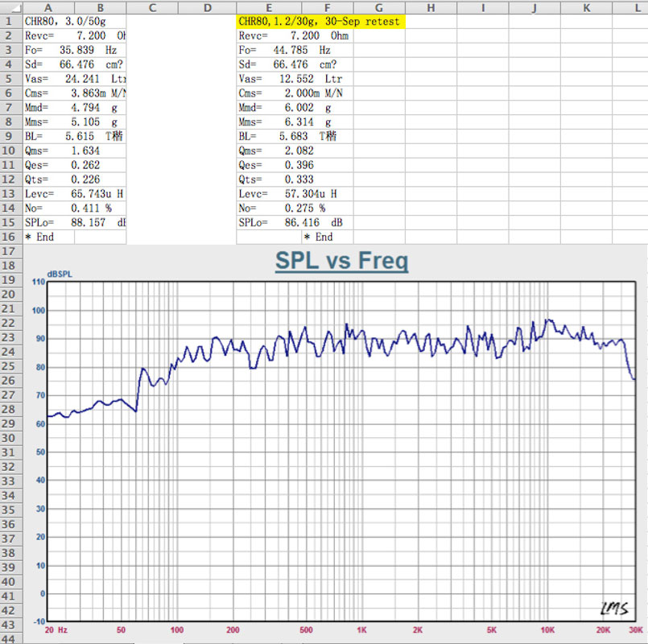Click the Qes value 0.396
The width and height of the screenshot is (648, 644).
pyautogui.click(x=299, y=165)
